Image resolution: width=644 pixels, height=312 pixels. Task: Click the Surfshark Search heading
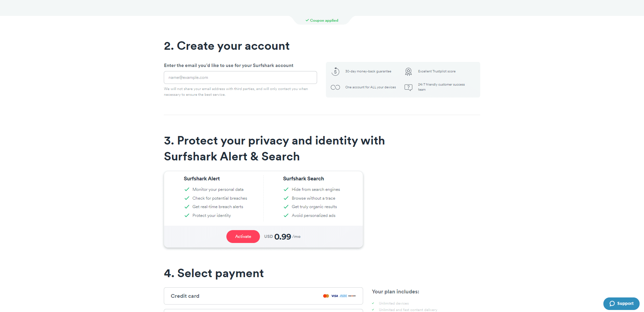coord(304,179)
